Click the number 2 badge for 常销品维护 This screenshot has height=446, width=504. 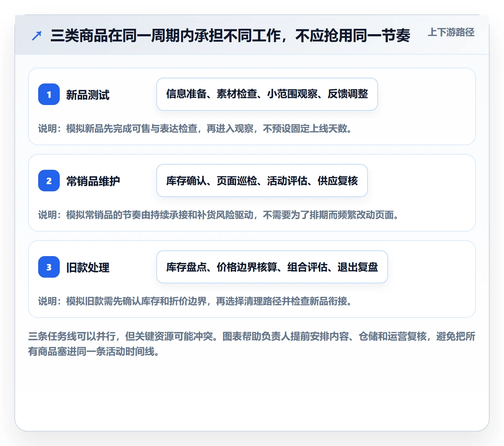coord(49,181)
